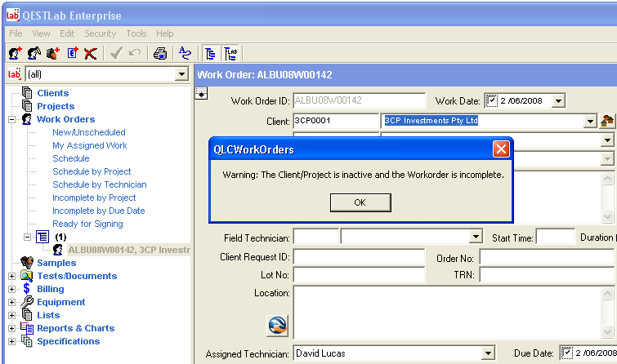Click the new work order toolbar icon
The image size is (617, 364).
(14, 54)
